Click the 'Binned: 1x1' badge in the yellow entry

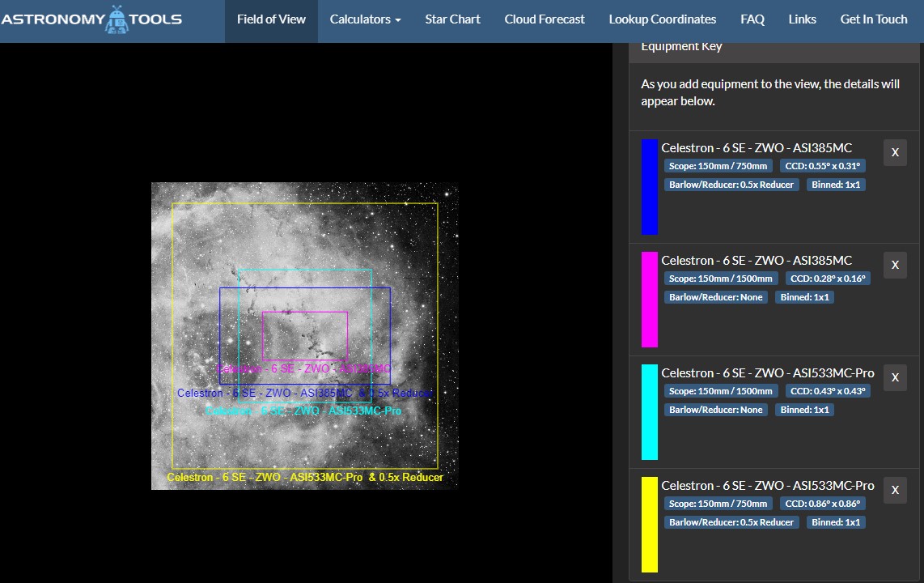tap(836, 522)
